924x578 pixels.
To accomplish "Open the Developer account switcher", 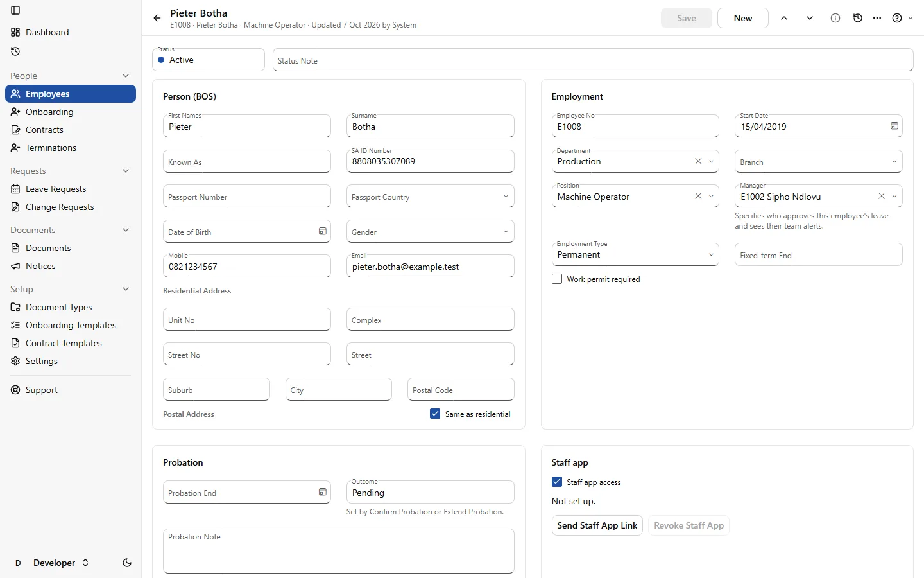I will [x=51, y=563].
